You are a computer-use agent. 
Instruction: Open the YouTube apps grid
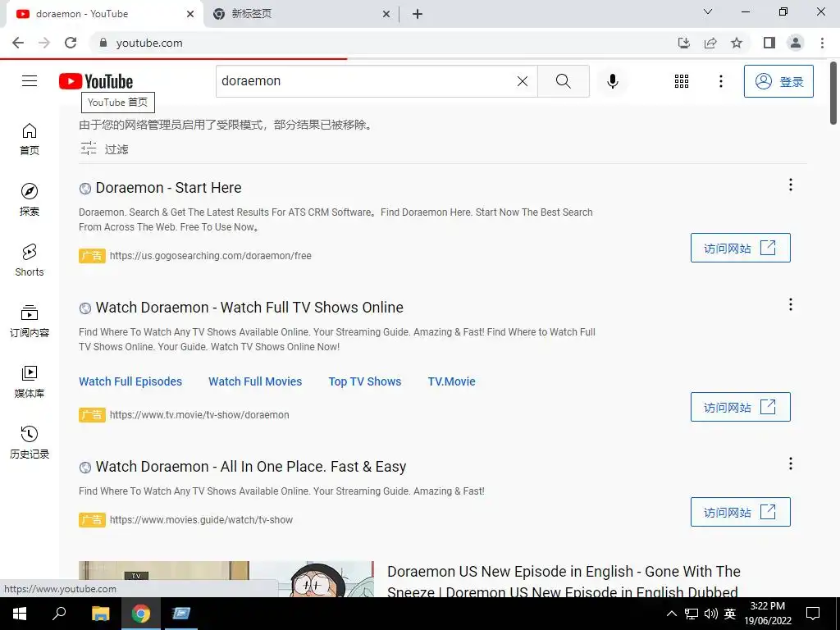click(x=682, y=81)
